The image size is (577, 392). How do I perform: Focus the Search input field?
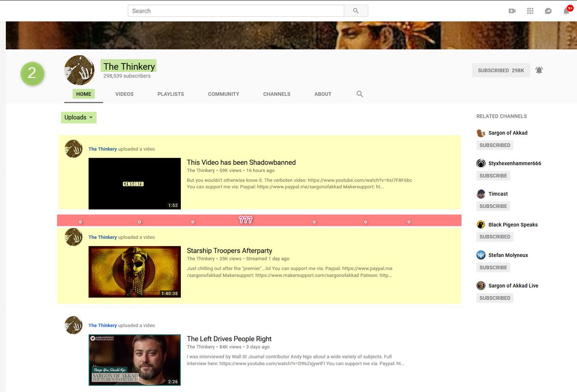coord(236,11)
